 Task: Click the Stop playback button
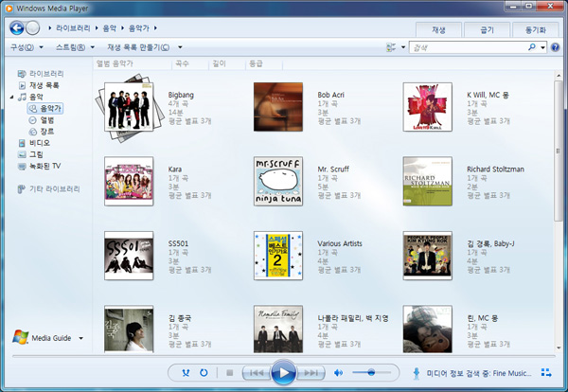coord(229,372)
